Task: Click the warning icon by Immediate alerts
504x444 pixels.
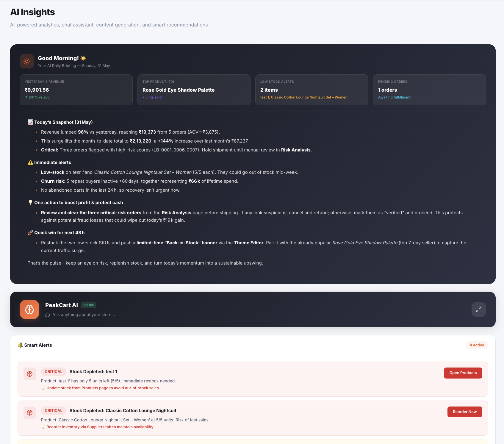Action: [30, 162]
